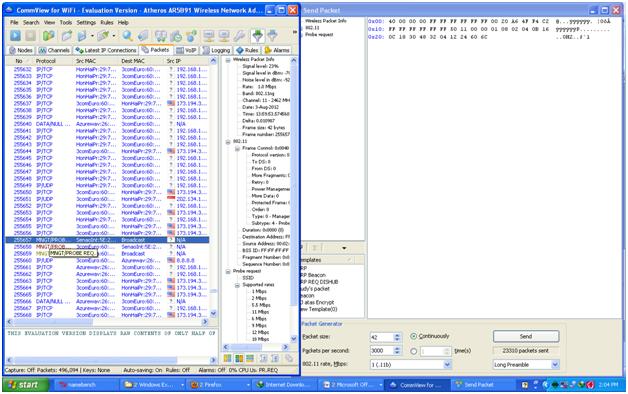This screenshot has width=628, height=394.
Task: Click the wrench settings toolbar icon
Action: (x=240, y=36)
